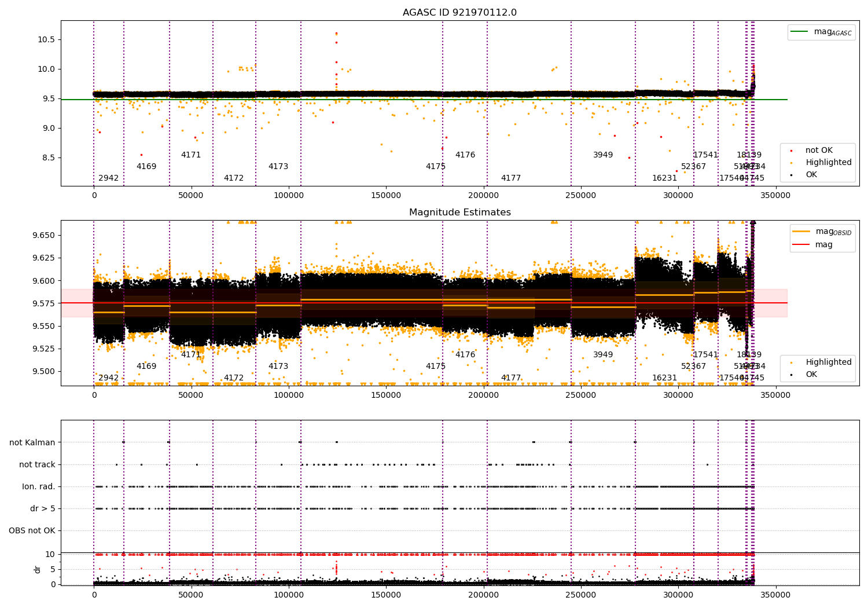The height and width of the screenshot is (608, 868).
Task: Click the 100000 x-axis tick under the middle panel
Action: point(288,395)
